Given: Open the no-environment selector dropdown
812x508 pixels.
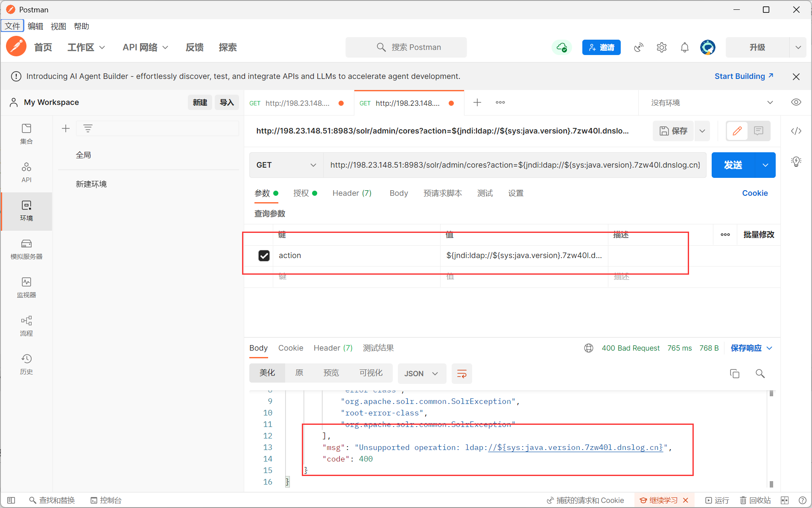Looking at the screenshot, I should click(x=712, y=103).
